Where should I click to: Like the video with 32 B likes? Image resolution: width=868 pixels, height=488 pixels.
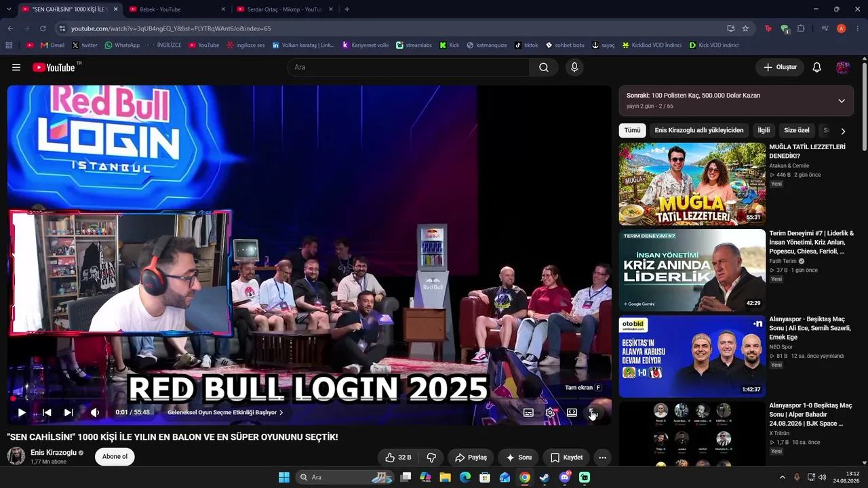[398, 457]
